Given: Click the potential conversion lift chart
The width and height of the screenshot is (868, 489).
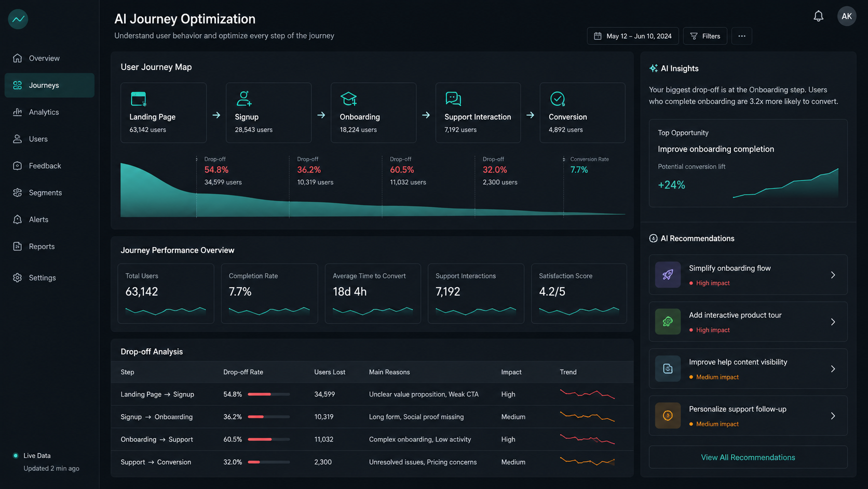Looking at the screenshot, I should 785,183.
